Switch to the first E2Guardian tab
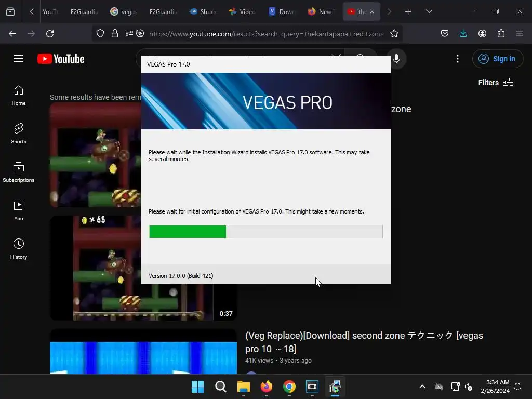This screenshot has height=399, width=532. (x=84, y=11)
